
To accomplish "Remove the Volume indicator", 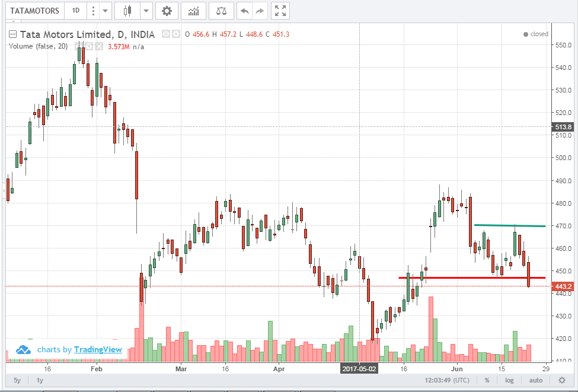I will coord(99,46).
